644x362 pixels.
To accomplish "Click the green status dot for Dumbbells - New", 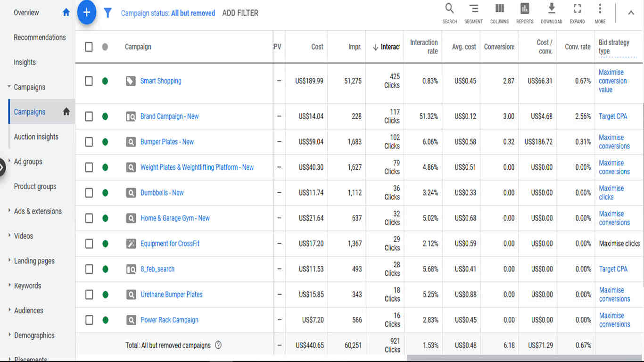I will [x=105, y=193].
